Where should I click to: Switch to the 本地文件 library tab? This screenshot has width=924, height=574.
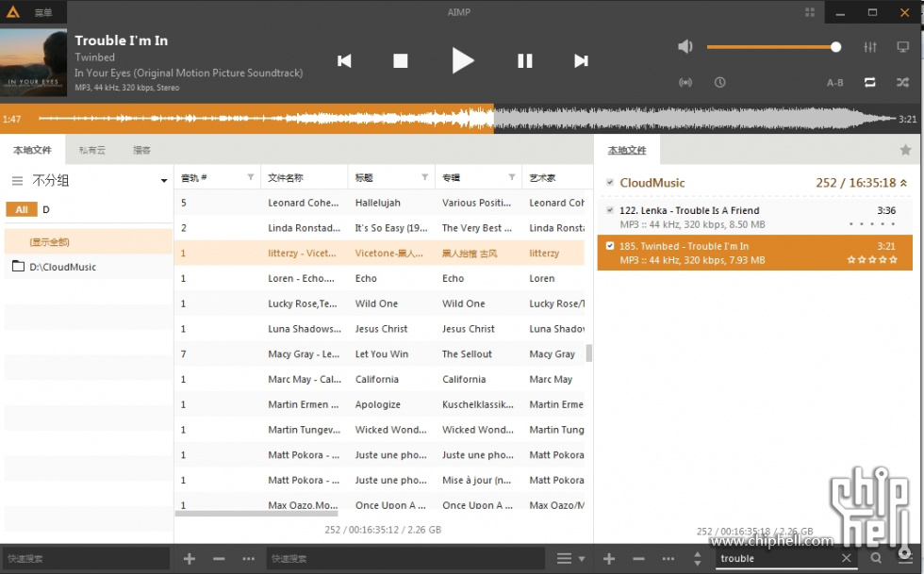pyautogui.click(x=32, y=150)
